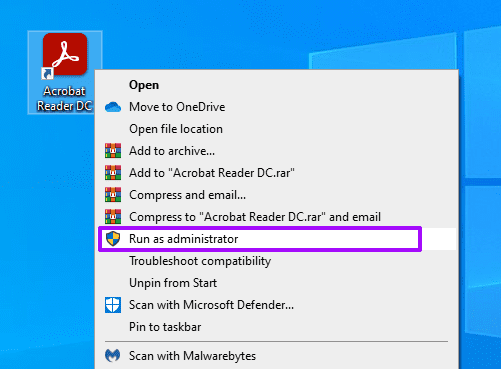Choose Open file location
This screenshot has height=369, width=502.
pos(277,129)
